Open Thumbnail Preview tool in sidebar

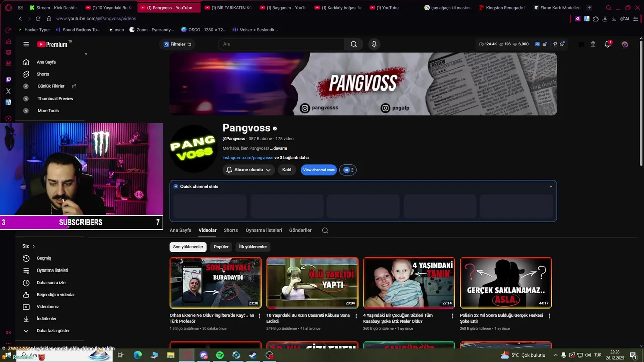55,99
